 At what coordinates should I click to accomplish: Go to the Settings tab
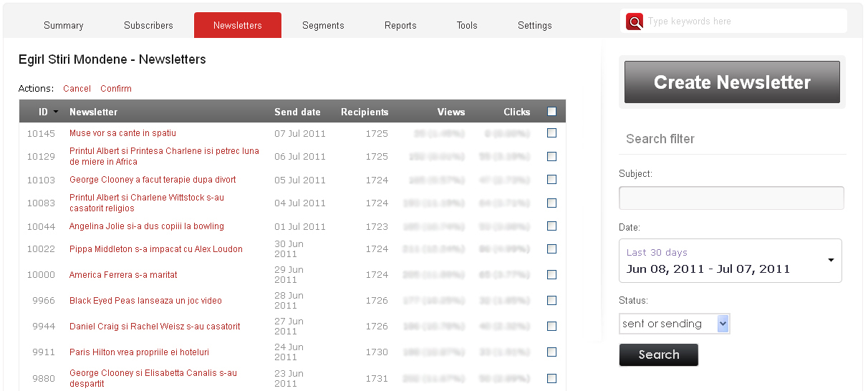coord(534,26)
